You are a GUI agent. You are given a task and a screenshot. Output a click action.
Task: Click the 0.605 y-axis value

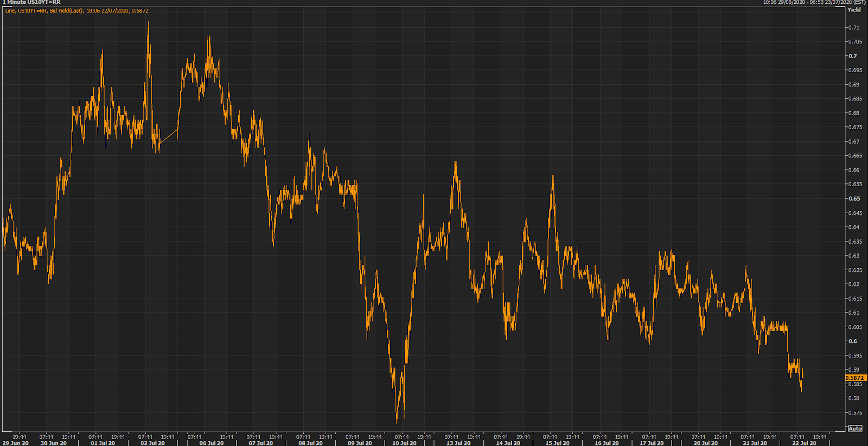(x=855, y=327)
